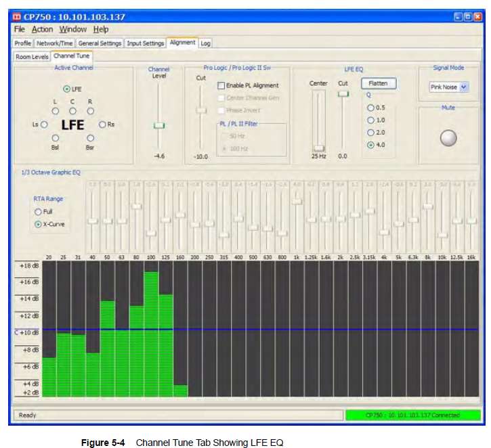Switch to the Log tab
The width and height of the screenshot is (491, 448).
[205, 43]
